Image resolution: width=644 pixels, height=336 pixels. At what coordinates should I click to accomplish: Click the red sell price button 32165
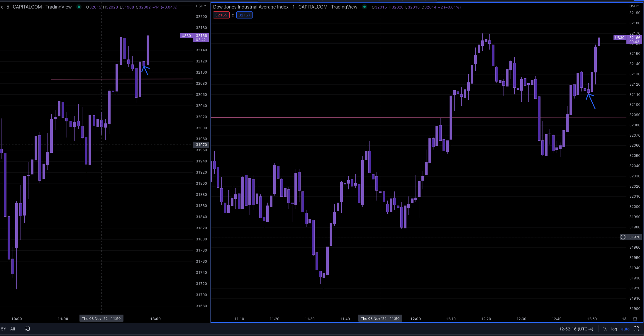[x=221, y=15]
